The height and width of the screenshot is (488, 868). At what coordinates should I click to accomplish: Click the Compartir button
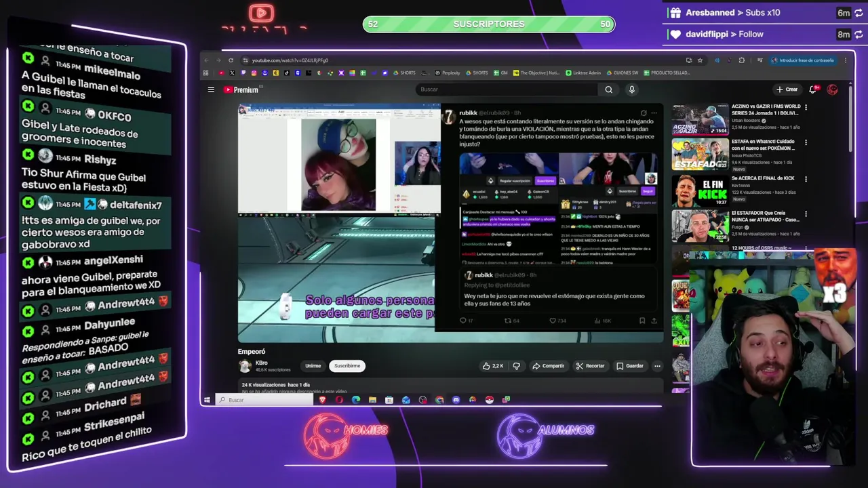point(548,366)
